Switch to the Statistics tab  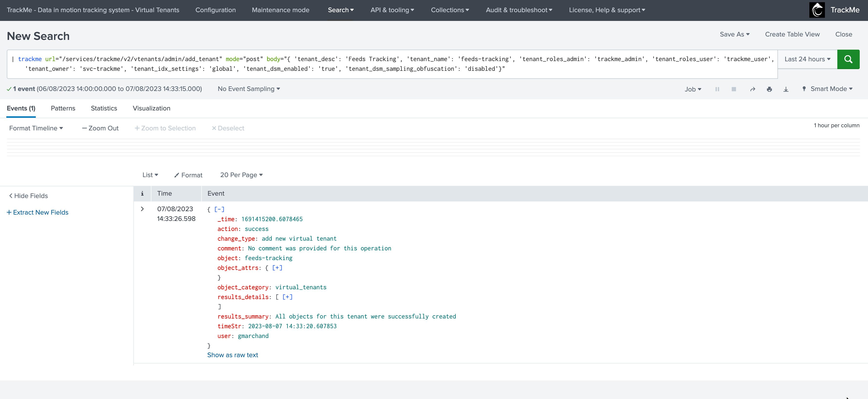tap(104, 109)
